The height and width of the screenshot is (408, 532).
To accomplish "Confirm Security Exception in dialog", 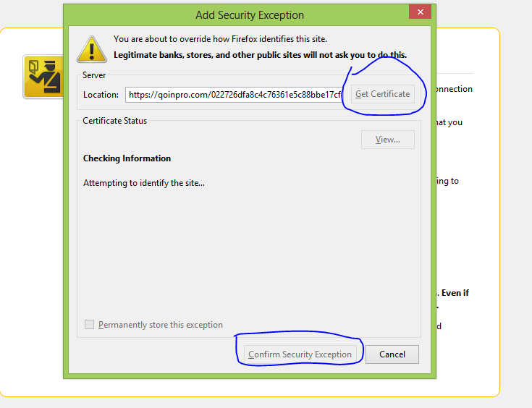I will coord(300,354).
